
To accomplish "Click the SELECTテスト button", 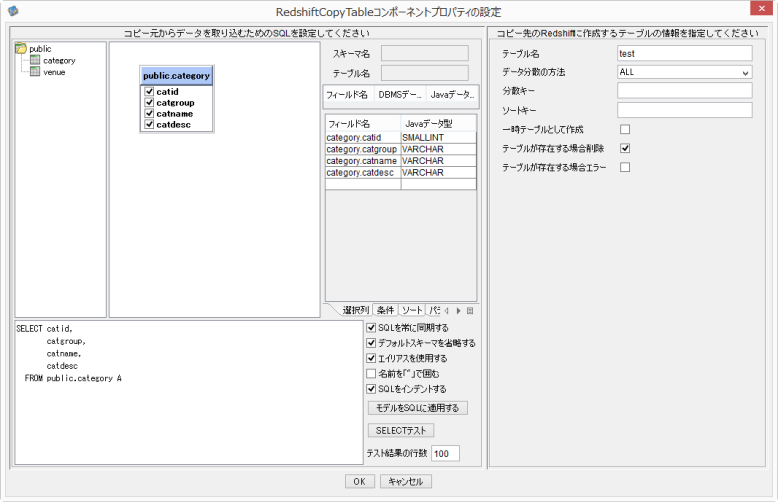I will click(401, 430).
